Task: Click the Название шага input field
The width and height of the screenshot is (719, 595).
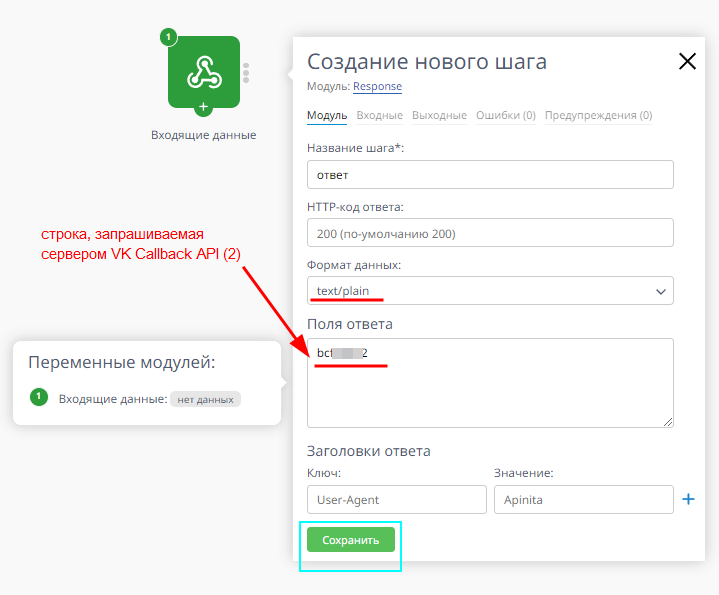Action: [x=490, y=174]
